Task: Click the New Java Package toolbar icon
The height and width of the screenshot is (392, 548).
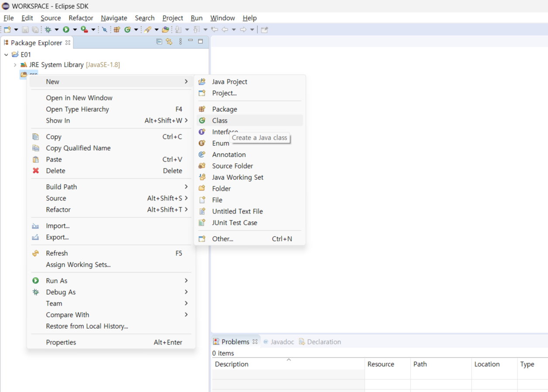Action: point(117,30)
